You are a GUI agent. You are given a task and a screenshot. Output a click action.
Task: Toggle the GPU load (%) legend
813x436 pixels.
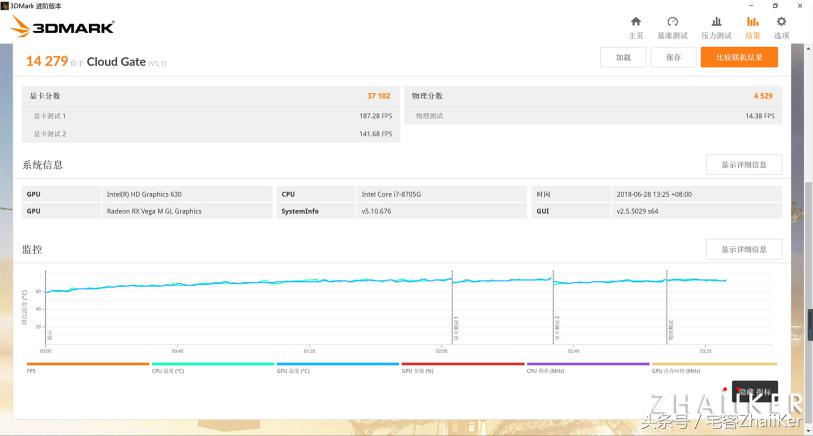(462, 367)
